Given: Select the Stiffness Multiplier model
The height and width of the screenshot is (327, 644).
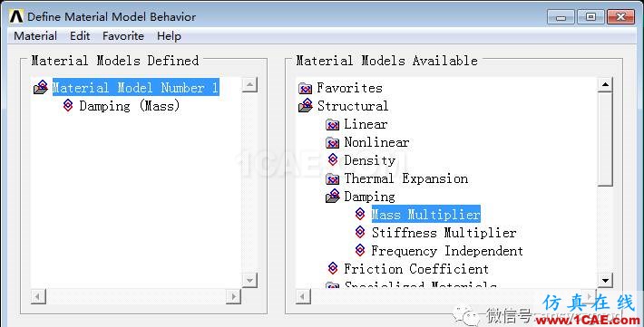Looking at the screenshot, I should pyautogui.click(x=444, y=233).
